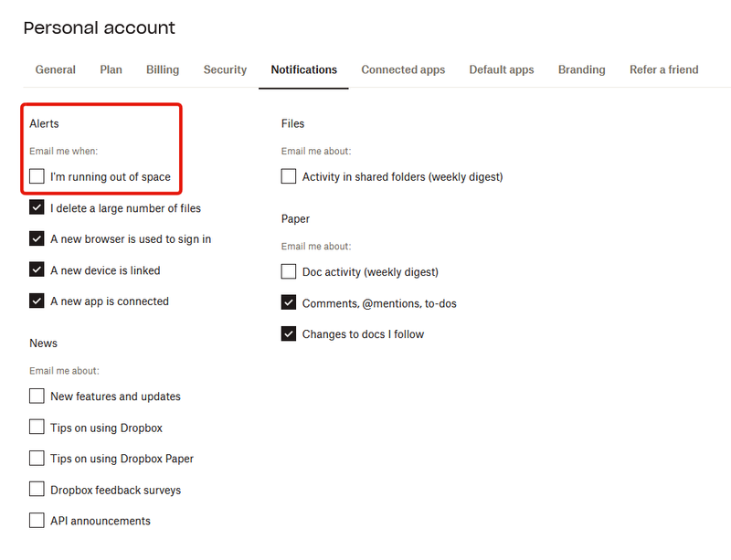Tick 'Tips on using Dropbox Paper' checkbox
Image resolution: width=731 pixels, height=560 pixels.
click(37, 458)
